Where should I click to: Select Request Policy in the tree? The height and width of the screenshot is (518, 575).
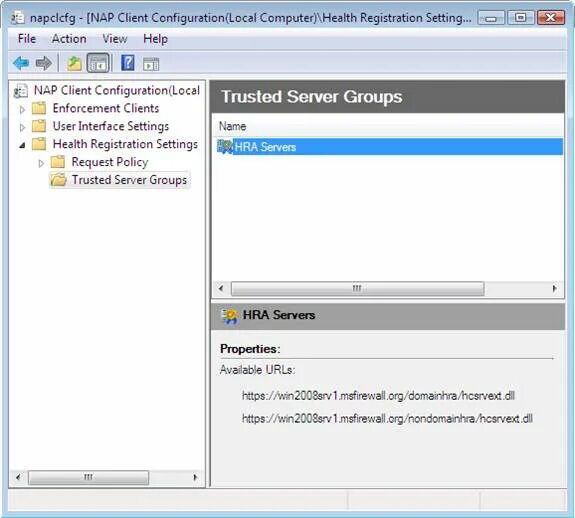pos(110,162)
